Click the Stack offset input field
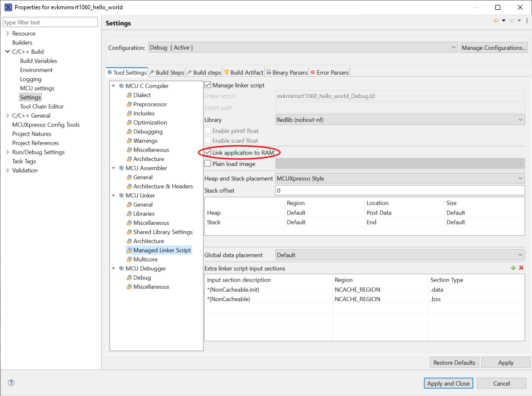The image size is (532, 396). 400,190
